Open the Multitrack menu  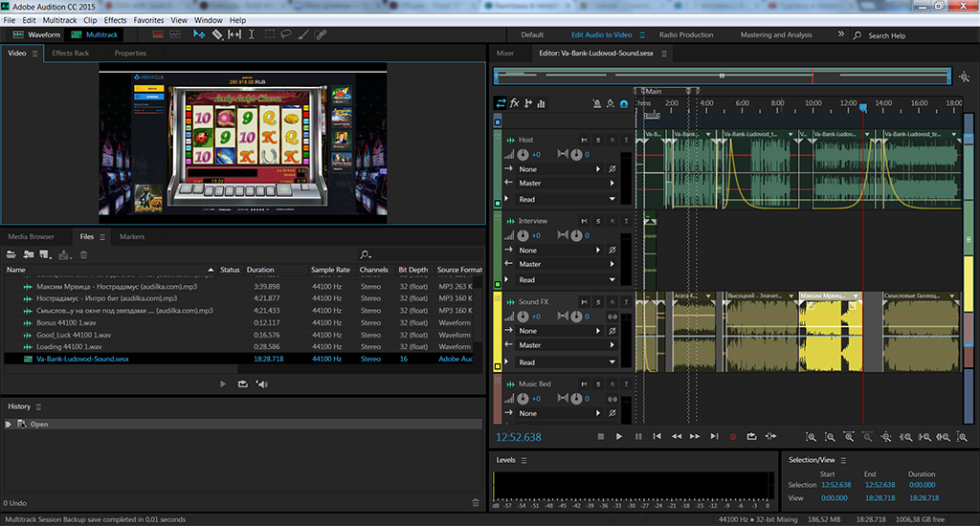point(59,20)
